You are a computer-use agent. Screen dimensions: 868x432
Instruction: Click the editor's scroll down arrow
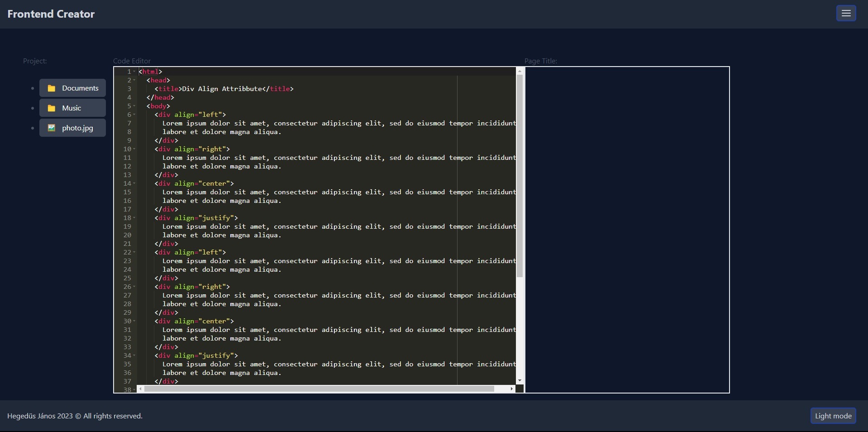(x=520, y=380)
